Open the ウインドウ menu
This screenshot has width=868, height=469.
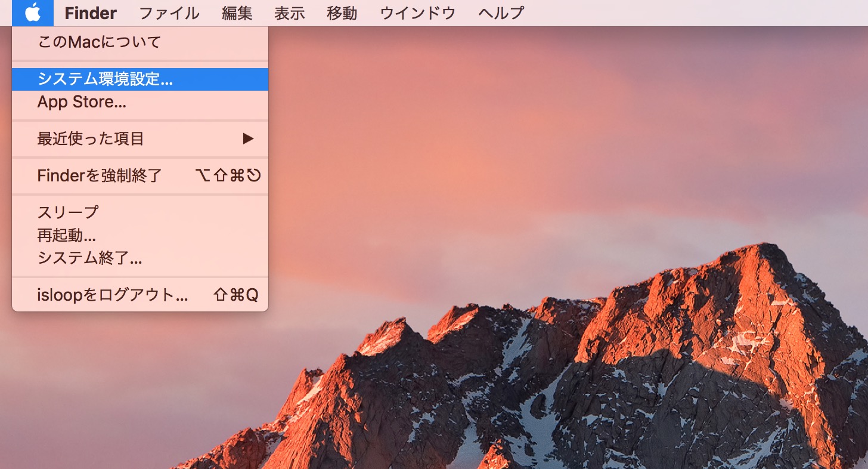click(417, 13)
